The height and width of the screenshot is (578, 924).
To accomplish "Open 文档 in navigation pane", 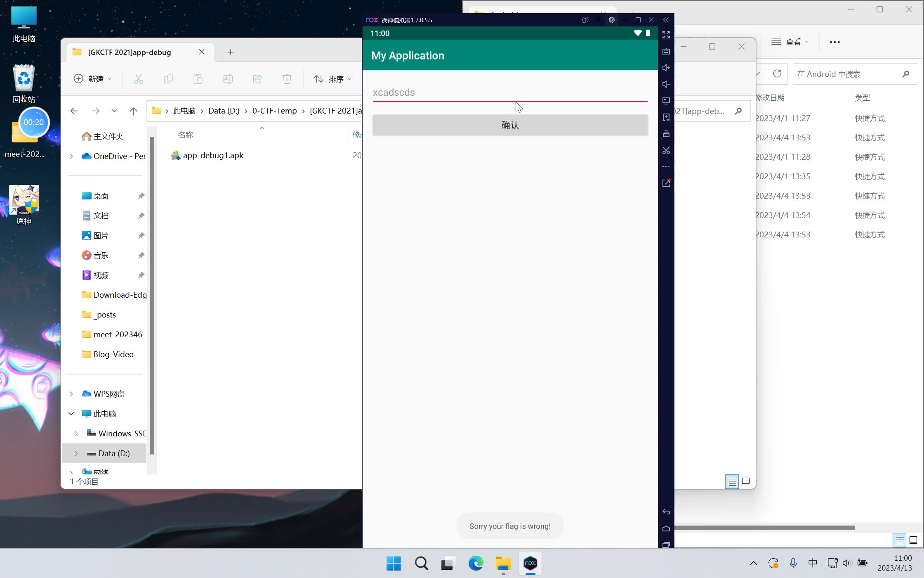I will coord(96,216).
